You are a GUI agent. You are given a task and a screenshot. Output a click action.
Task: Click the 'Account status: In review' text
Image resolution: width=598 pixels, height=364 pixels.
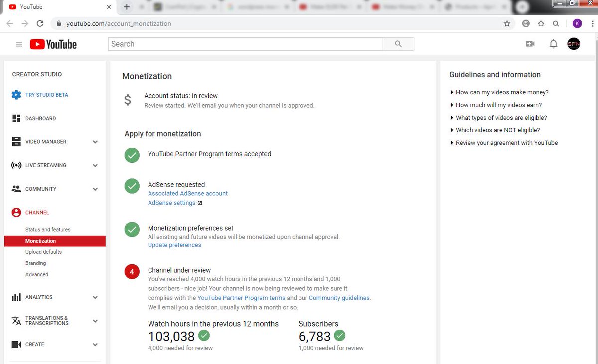[181, 96]
